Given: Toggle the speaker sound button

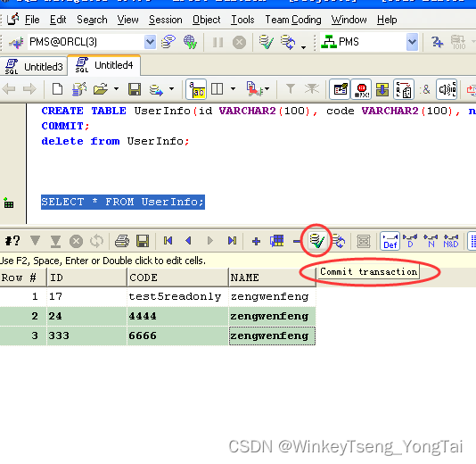Looking at the screenshot, I should coord(447,89).
